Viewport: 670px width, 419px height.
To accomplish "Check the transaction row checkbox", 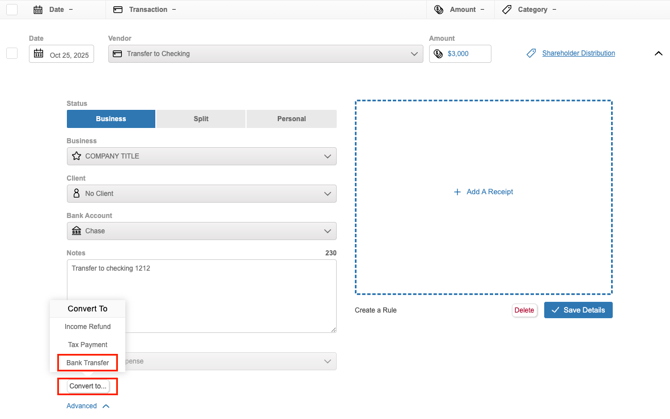I will pyautogui.click(x=12, y=53).
